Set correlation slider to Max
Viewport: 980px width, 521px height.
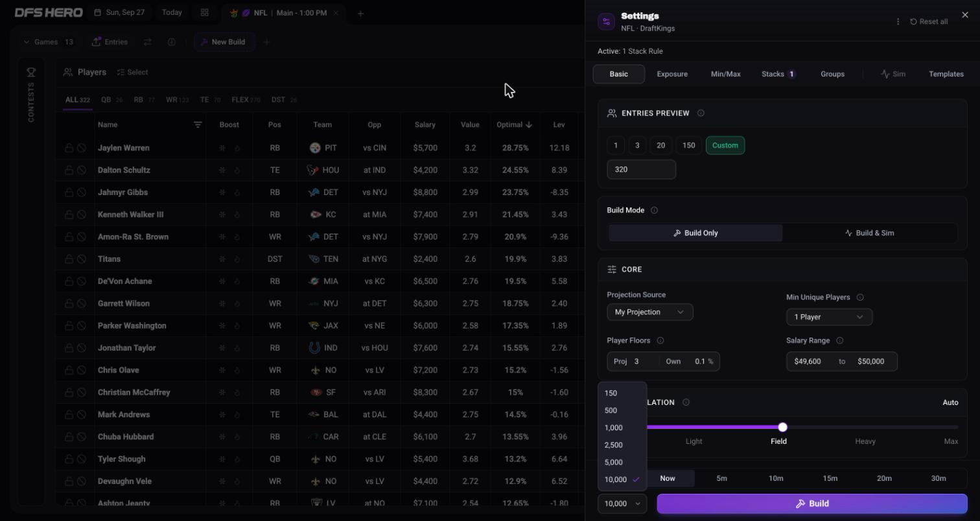pos(951,441)
